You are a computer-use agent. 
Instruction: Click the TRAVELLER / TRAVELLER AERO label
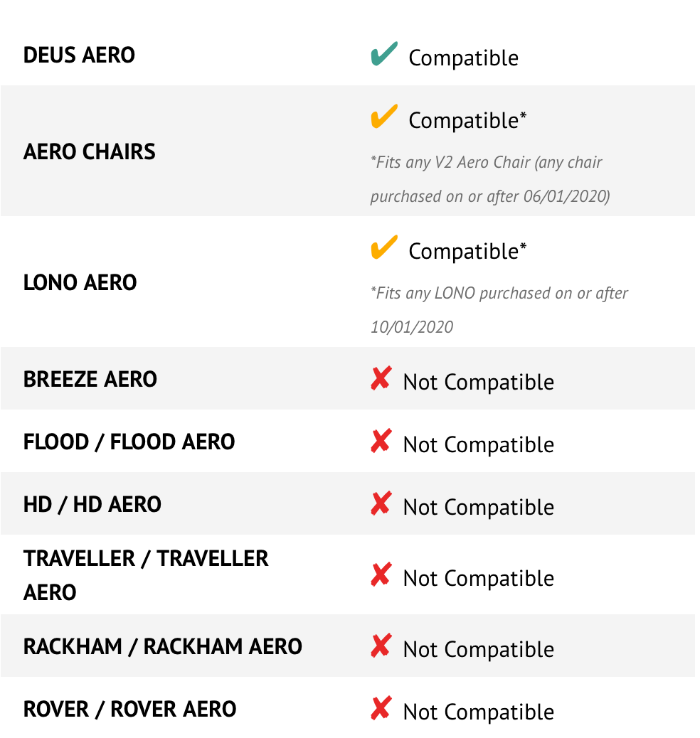146,575
